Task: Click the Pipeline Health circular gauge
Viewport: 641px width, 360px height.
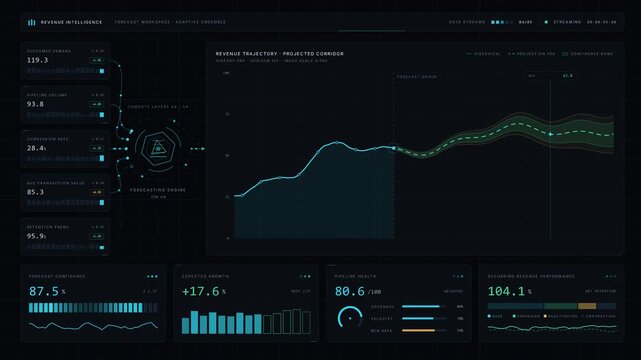Action: click(x=350, y=317)
